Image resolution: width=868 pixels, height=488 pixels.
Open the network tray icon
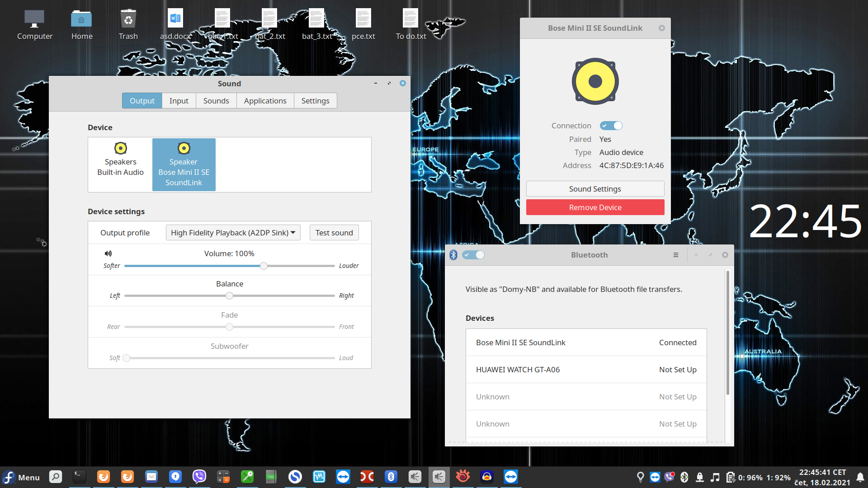coord(700,477)
